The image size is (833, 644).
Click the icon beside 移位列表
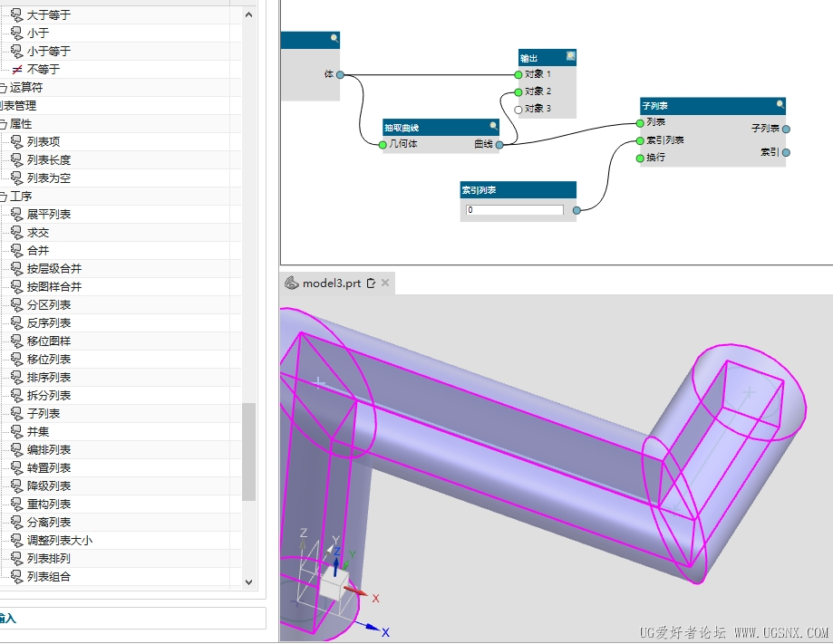pyautogui.click(x=17, y=360)
